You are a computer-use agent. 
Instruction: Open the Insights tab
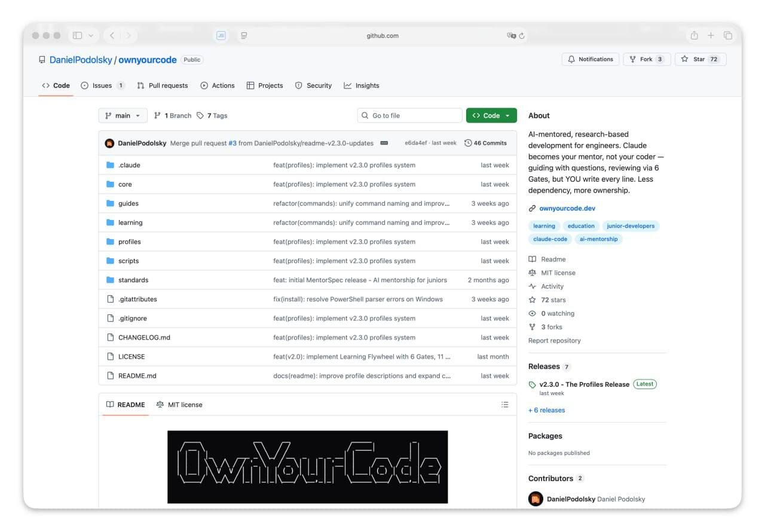[x=362, y=85]
